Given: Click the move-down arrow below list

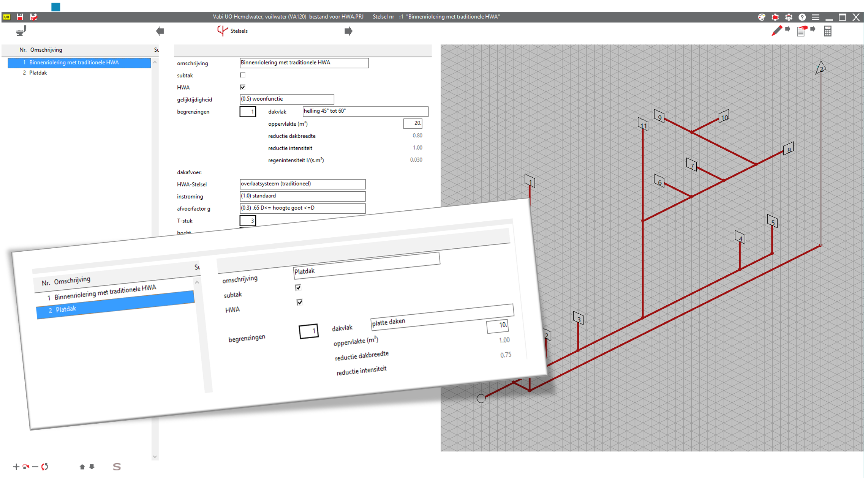Looking at the screenshot, I should 92,467.
